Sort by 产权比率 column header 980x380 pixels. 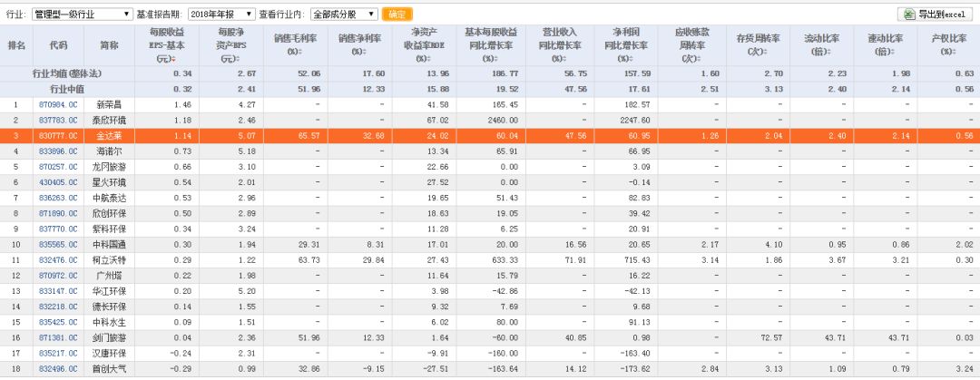(948, 45)
